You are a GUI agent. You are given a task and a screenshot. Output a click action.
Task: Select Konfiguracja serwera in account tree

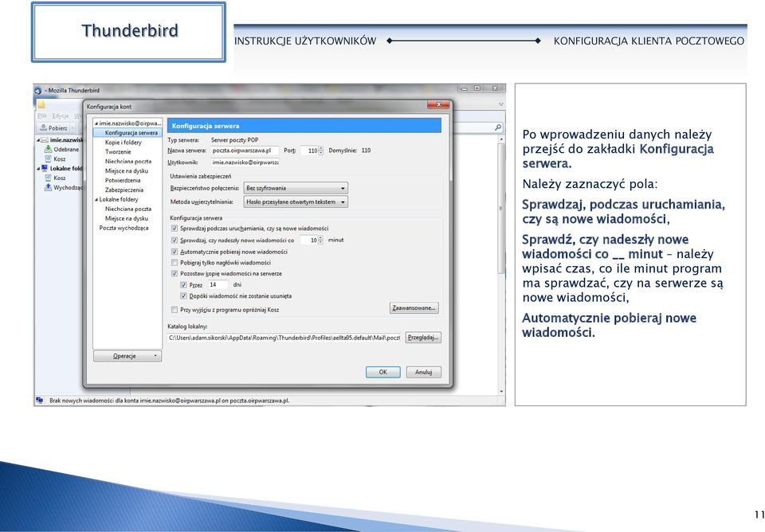click(127, 133)
